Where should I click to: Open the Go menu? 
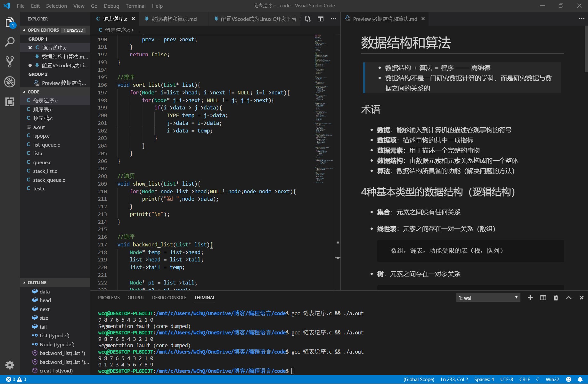pyautogui.click(x=94, y=6)
